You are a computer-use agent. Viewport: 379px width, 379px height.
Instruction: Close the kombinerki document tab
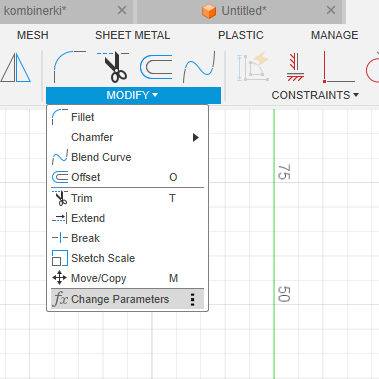point(122,10)
